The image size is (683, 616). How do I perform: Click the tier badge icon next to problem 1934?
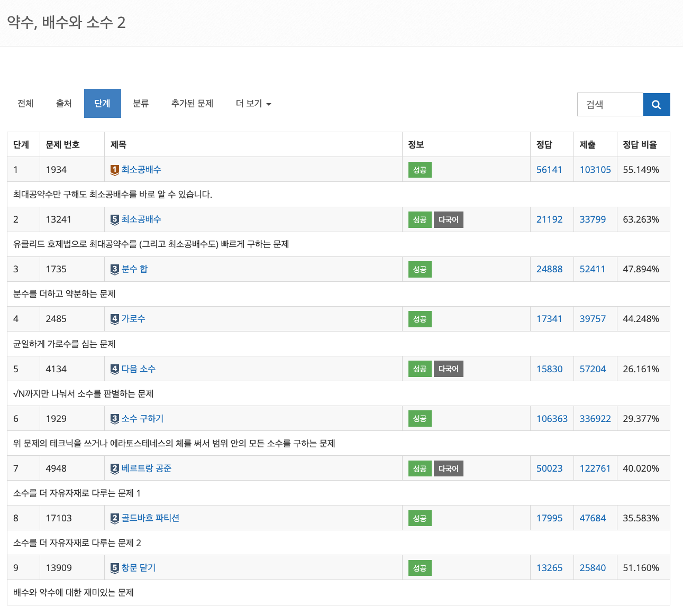point(114,169)
